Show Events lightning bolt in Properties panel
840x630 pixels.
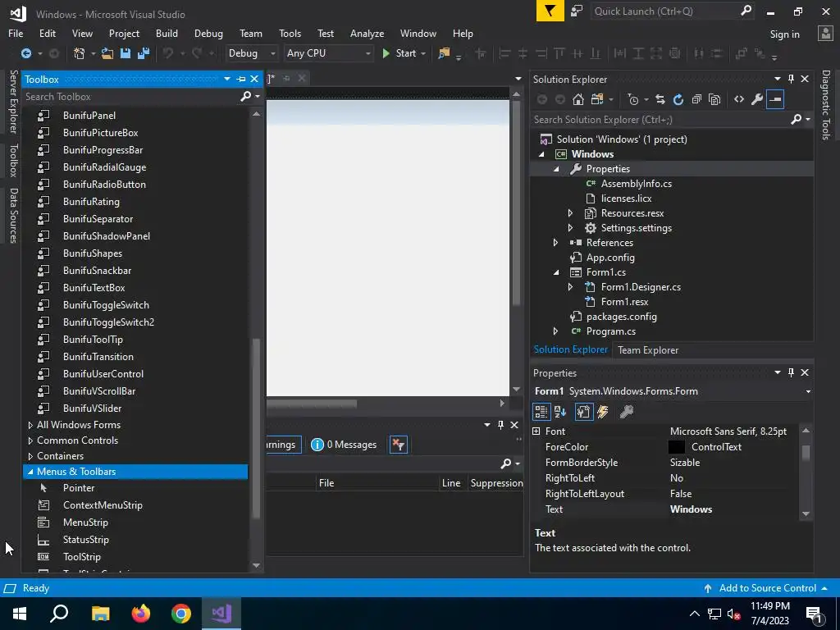point(603,412)
